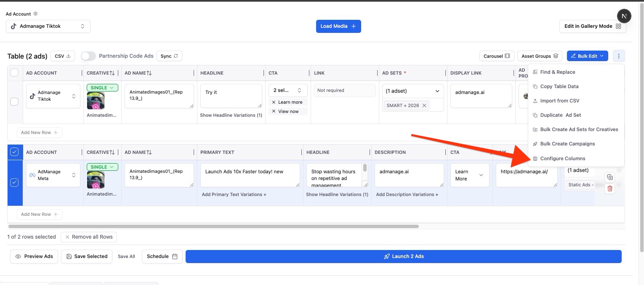The width and height of the screenshot is (644, 285).
Task: Open Asset Groups
Action: pos(540,56)
